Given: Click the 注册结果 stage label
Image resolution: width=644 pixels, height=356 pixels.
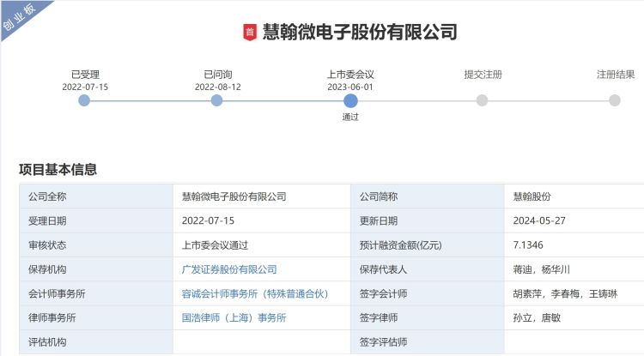Looking at the screenshot, I should click(616, 75).
